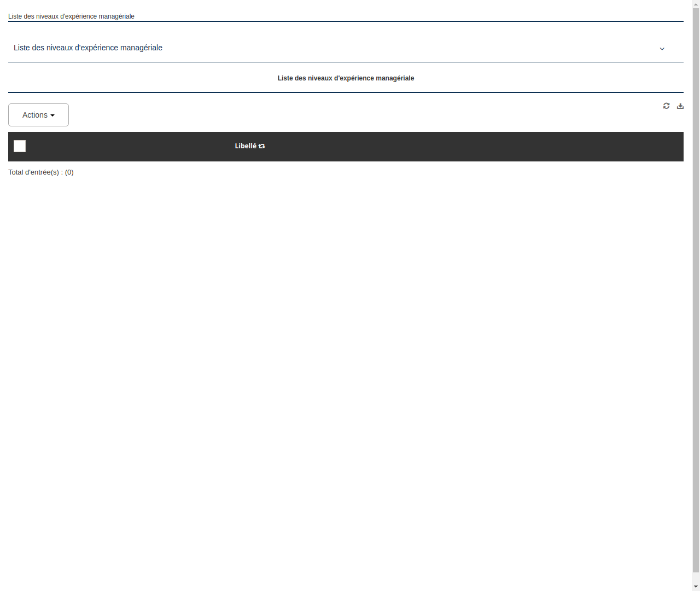Select the panel header titled Liste des niveaux
Image resolution: width=700 pixels, height=591 pixels.
pos(87,48)
